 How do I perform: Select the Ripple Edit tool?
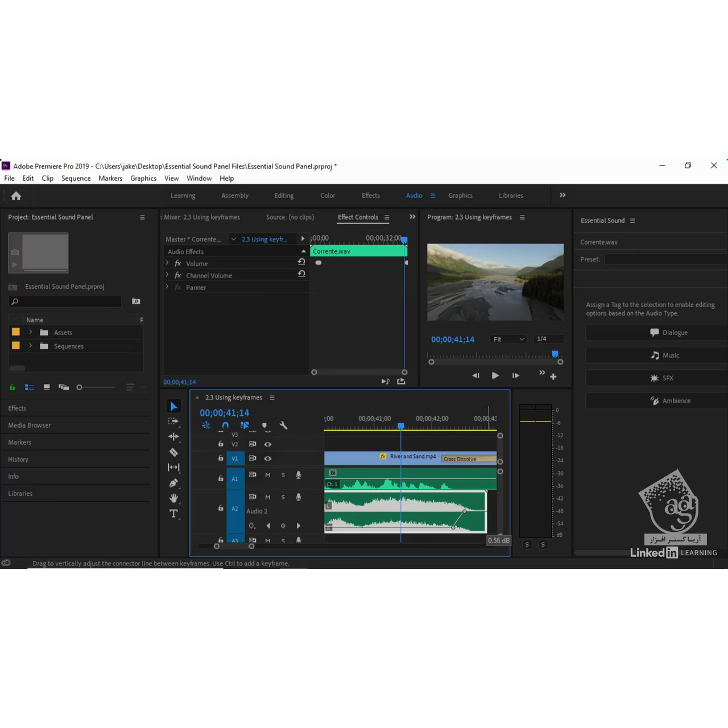tap(173, 437)
